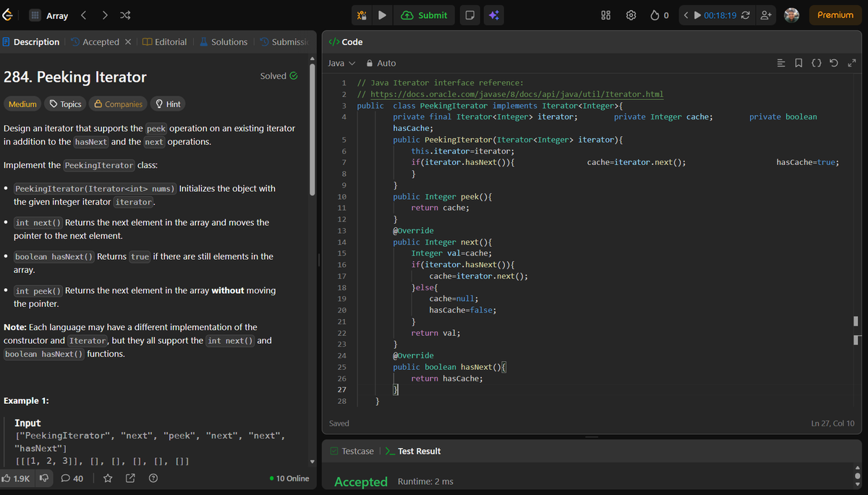
Task: Open the Submissions tab
Action: (x=284, y=42)
